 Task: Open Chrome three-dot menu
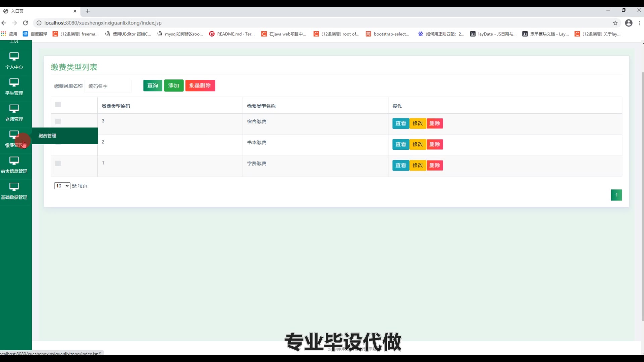640,23
